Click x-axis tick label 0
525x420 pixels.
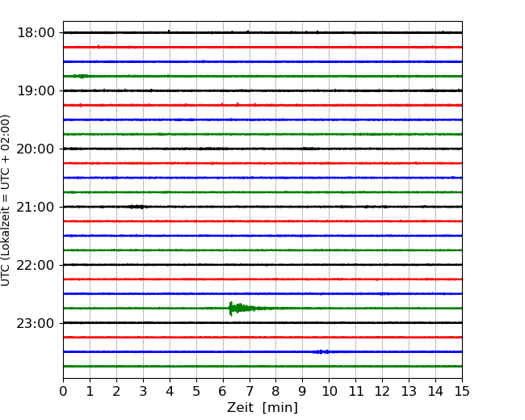pos(63,391)
